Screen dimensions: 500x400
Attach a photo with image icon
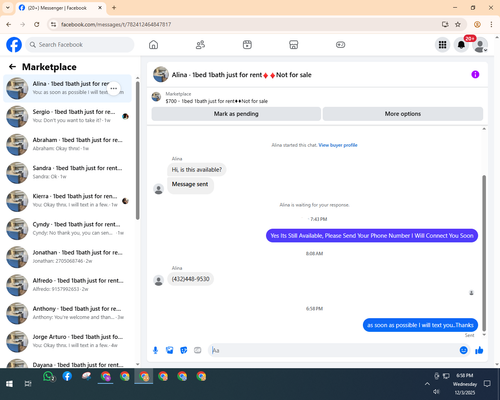170,350
